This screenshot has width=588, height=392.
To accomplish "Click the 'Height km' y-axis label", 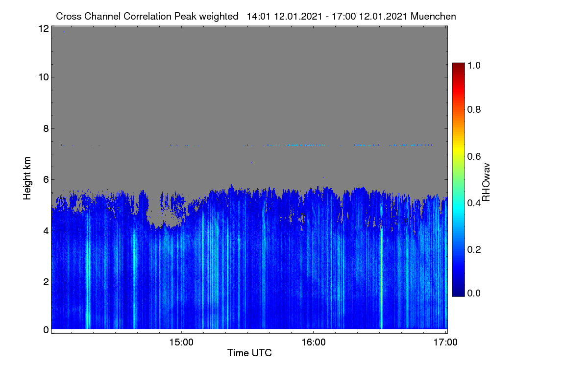I will (27, 178).
